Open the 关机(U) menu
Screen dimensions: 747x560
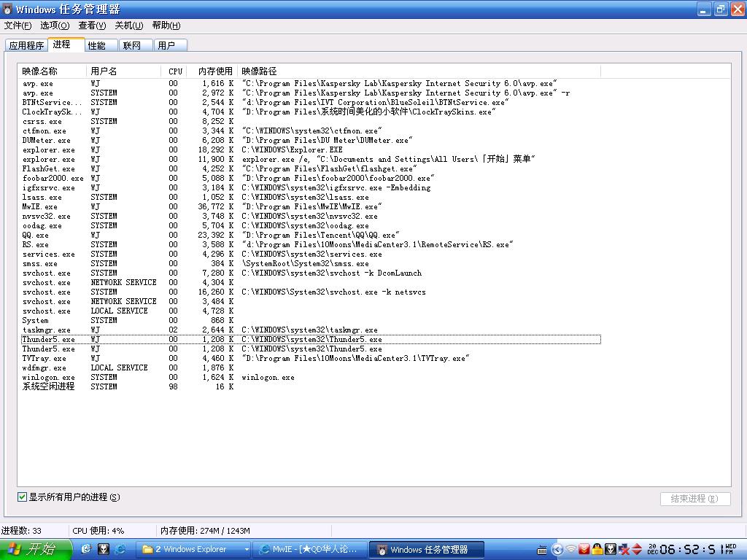[128, 26]
